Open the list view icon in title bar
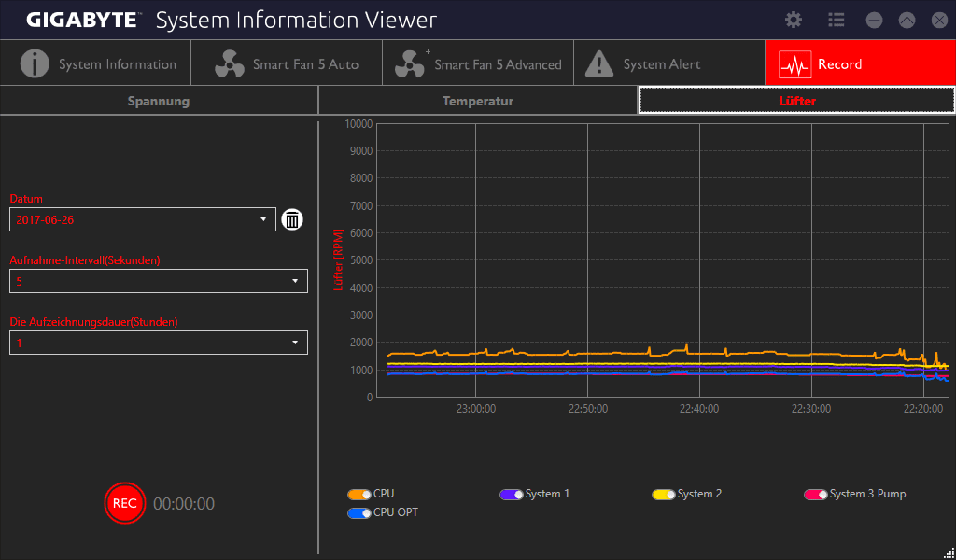This screenshot has width=956, height=560. pyautogui.click(x=836, y=21)
